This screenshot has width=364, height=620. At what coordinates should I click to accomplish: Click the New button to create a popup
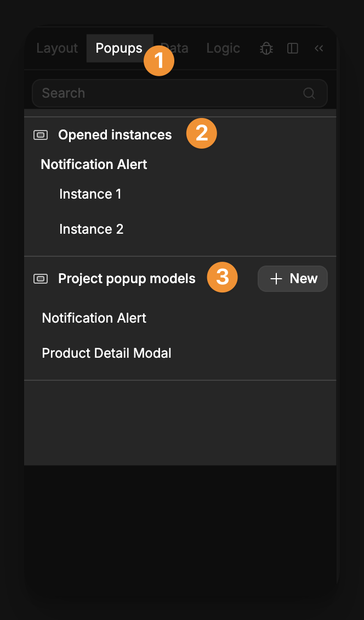[292, 279]
